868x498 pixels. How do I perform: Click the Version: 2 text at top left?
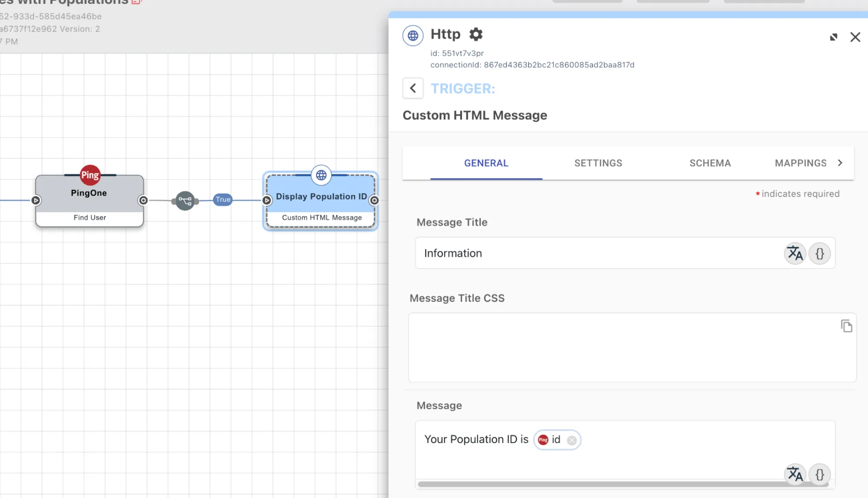point(80,29)
